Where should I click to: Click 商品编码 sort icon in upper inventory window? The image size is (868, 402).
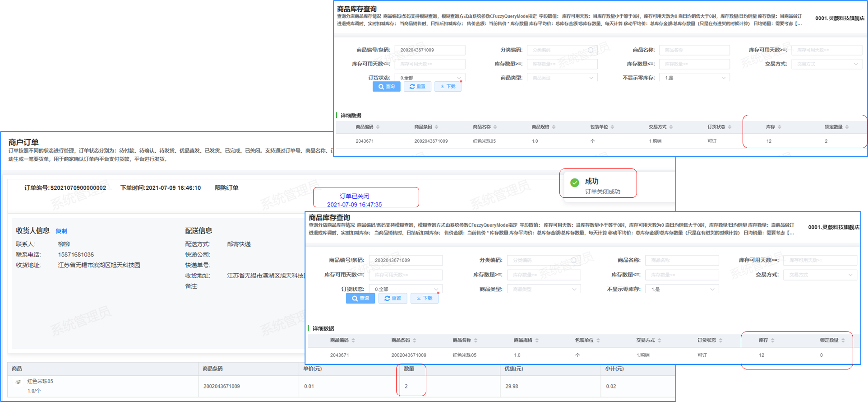378,127
